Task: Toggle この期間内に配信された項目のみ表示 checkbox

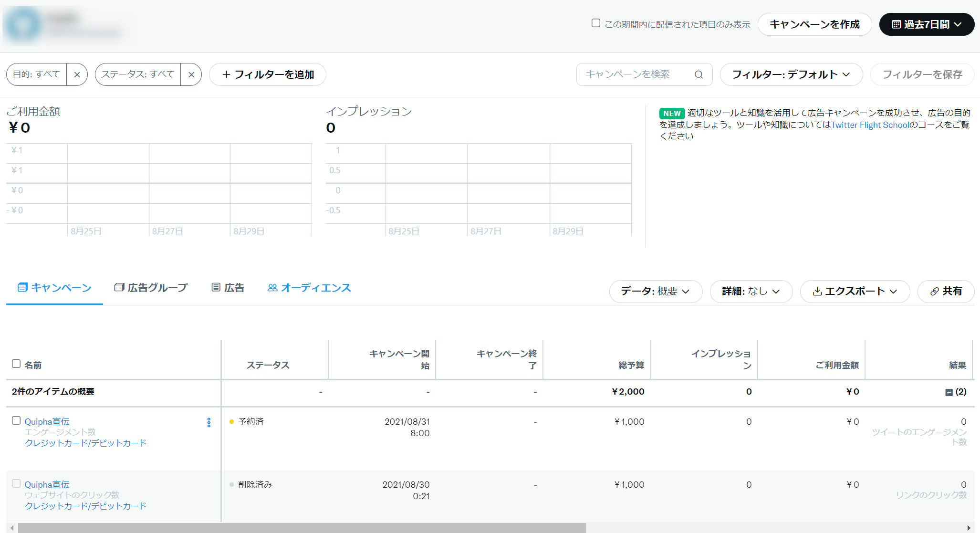Action: 596,23
